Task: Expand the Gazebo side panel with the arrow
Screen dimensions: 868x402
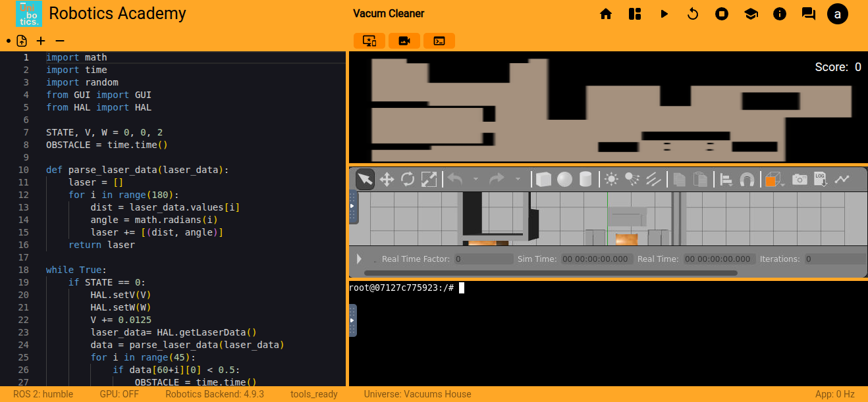Action: (x=354, y=205)
